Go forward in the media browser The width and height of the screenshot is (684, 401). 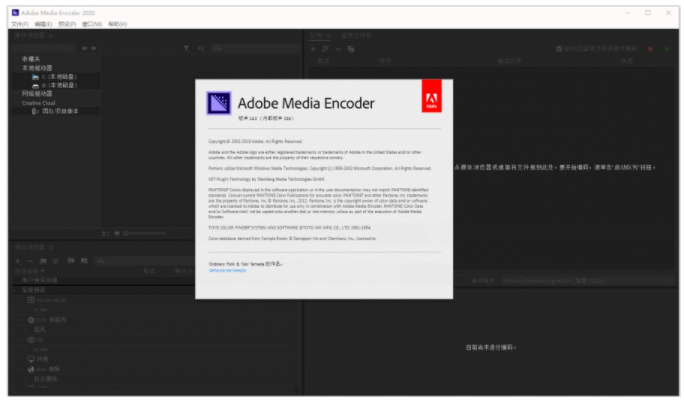click(93, 48)
